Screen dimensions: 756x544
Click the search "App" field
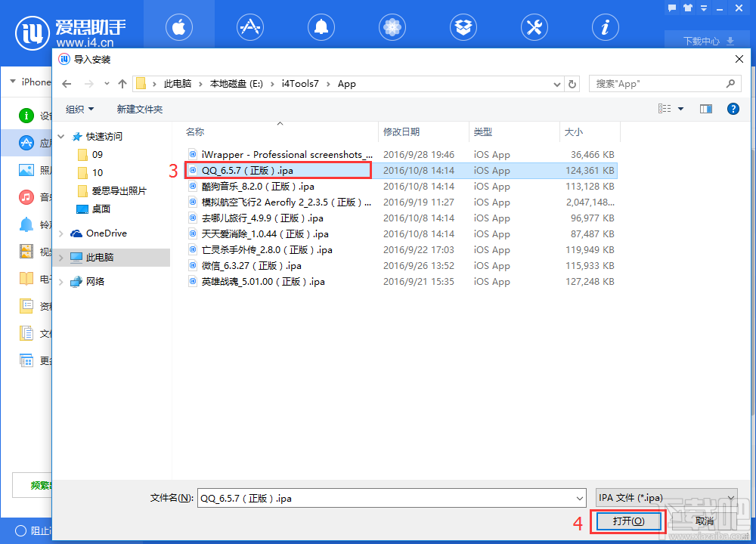(665, 84)
